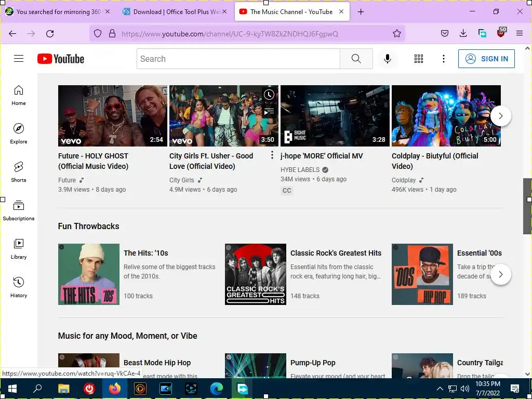Play Future HOLY GHOST thumbnail
The height and width of the screenshot is (399, 532).
coord(113,116)
